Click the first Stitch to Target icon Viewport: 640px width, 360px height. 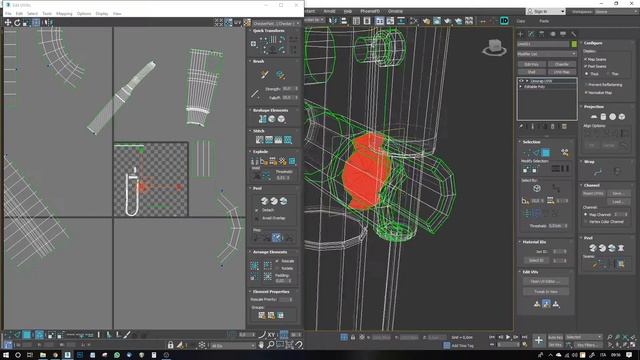(259, 140)
